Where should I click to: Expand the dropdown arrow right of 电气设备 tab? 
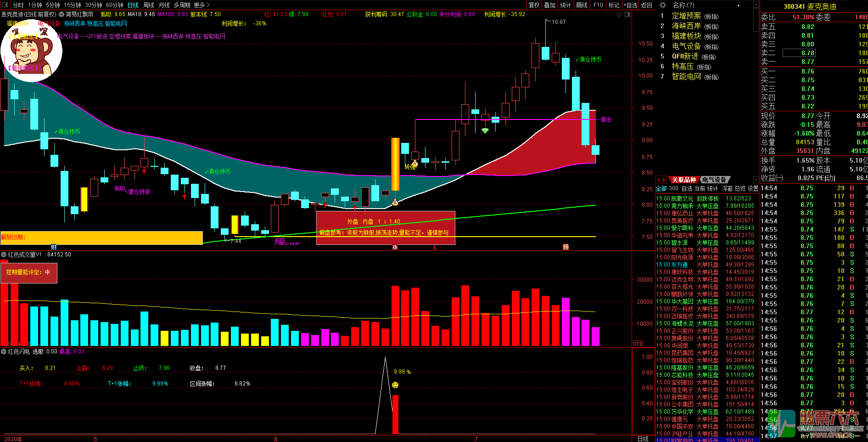click(756, 180)
